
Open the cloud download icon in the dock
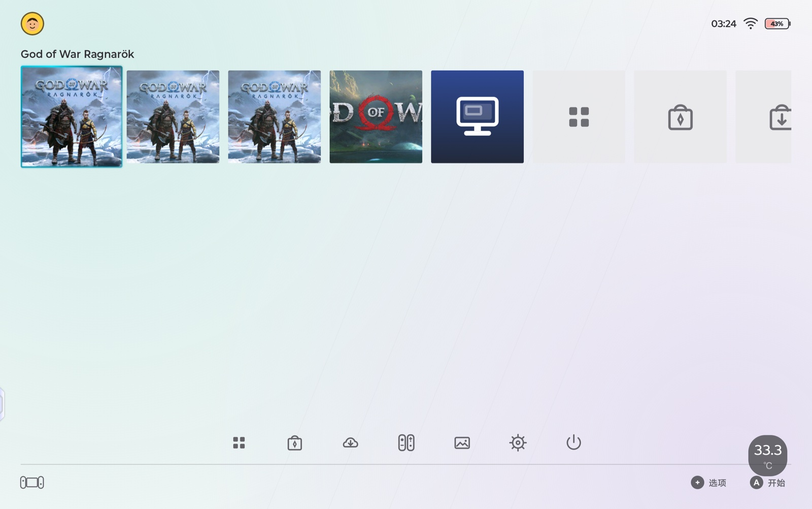coord(351,442)
